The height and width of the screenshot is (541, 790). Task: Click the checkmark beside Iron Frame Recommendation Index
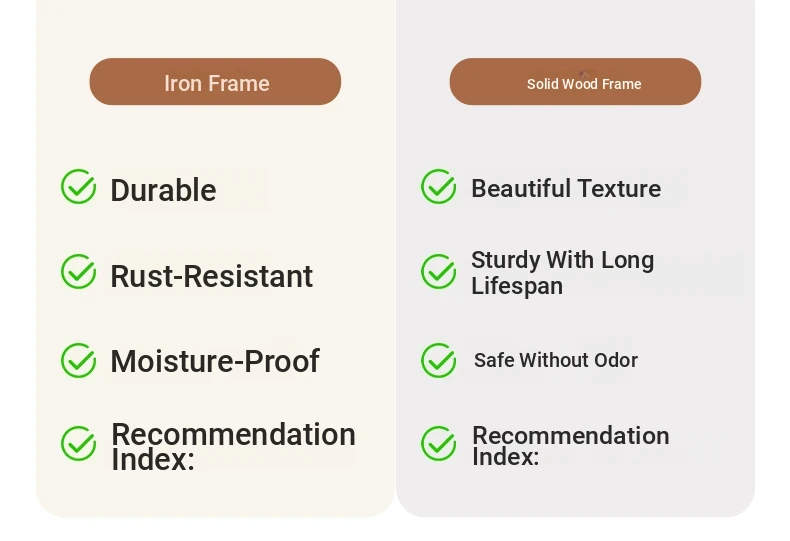tap(79, 443)
